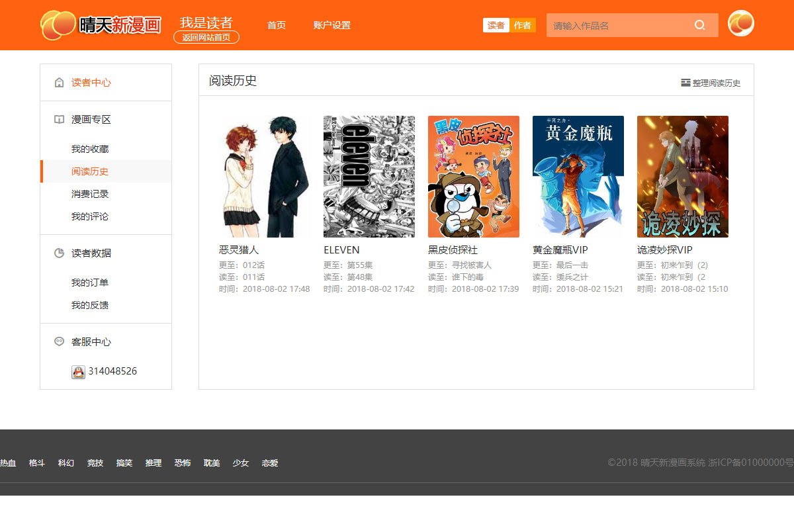Click the 读者中心 home icon
This screenshot has width=794, height=532.
(59, 83)
